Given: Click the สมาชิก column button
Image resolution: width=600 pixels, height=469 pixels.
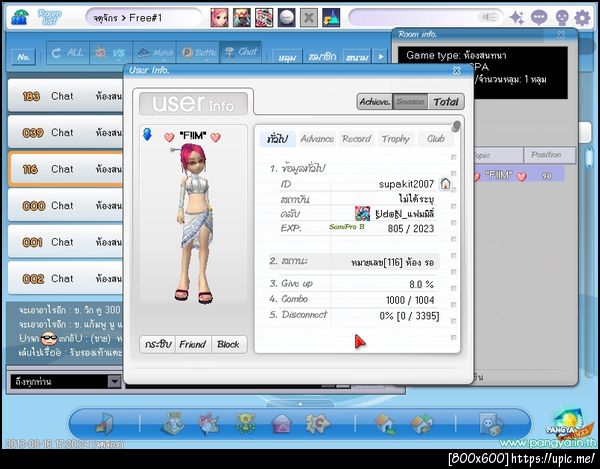Looking at the screenshot, I should (x=322, y=57).
